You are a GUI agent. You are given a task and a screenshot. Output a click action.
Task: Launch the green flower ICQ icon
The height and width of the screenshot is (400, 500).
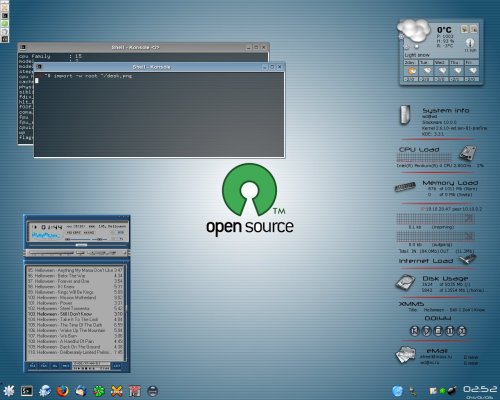[99, 391]
